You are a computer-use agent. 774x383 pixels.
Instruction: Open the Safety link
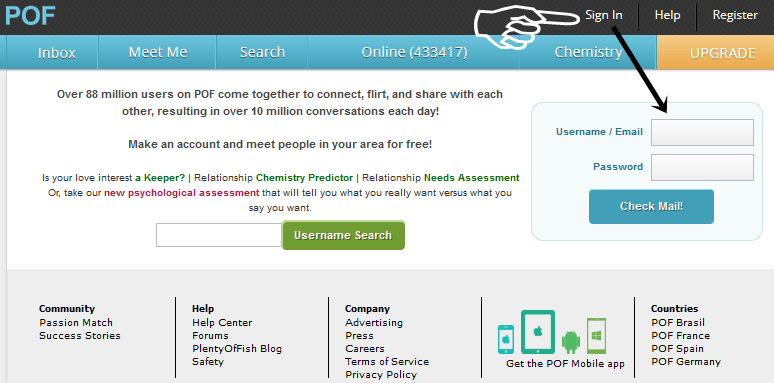[x=208, y=362]
